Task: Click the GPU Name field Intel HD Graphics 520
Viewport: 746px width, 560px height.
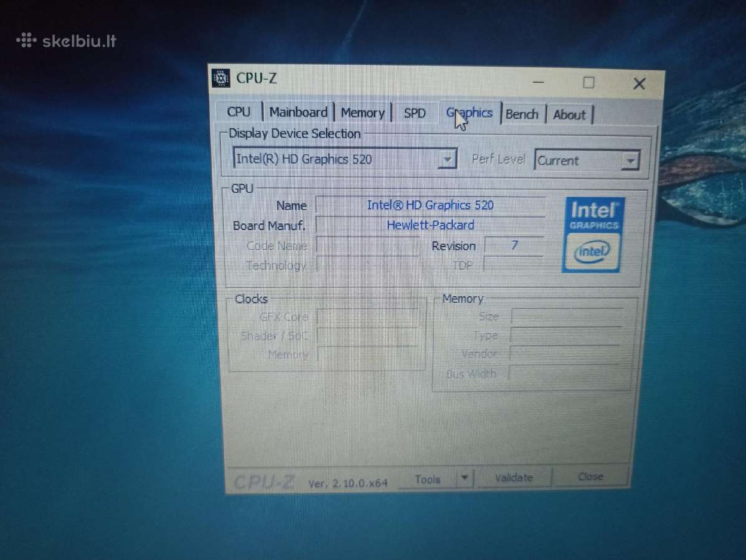Action: pyautogui.click(x=430, y=205)
